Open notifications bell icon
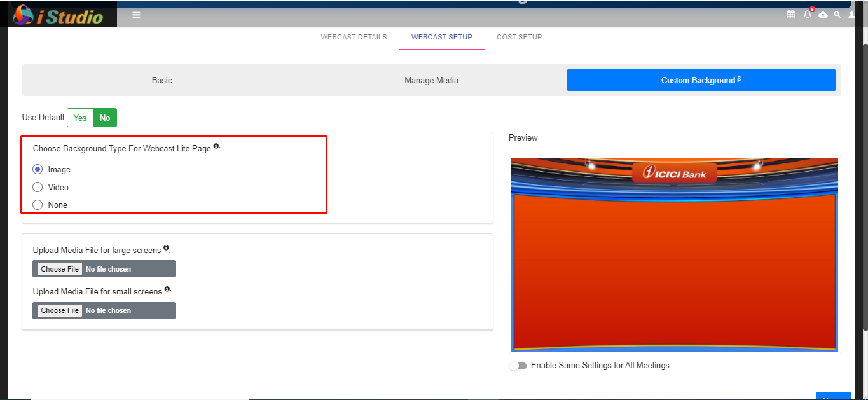The image size is (868, 400). pos(808,14)
